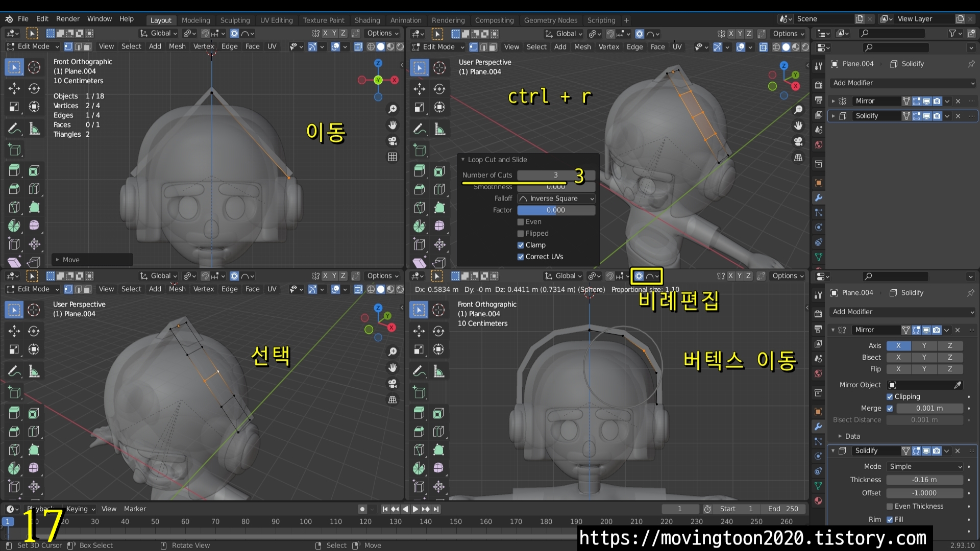
Task: Switch to the Sculpting workspace tab
Action: tap(235, 20)
